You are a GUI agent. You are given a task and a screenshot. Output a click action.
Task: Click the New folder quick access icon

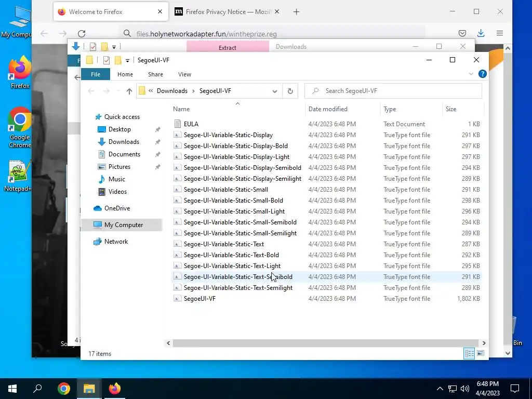pyautogui.click(x=118, y=60)
